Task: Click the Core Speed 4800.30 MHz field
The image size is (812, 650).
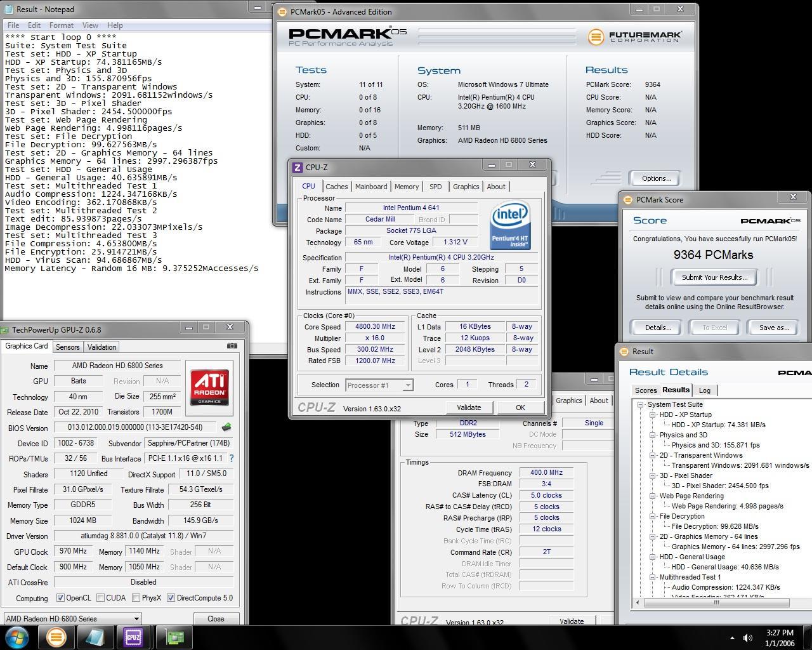Action: [375, 327]
